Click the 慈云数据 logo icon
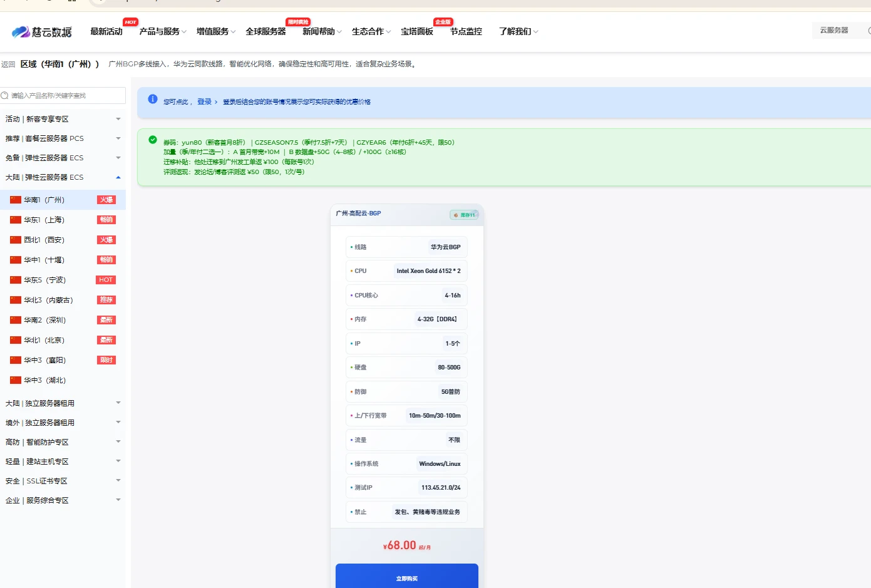This screenshot has height=588, width=871. (x=21, y=32)
